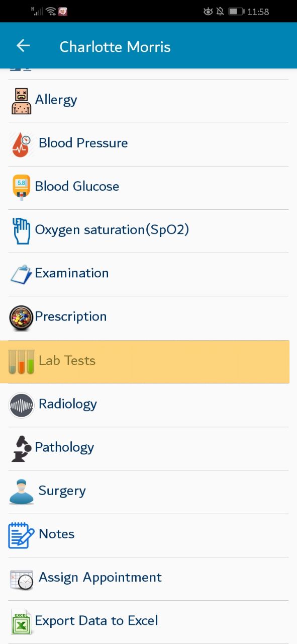Tap the Radiology waveform icon
The height and width of the screenshot is (644, 297).
click(21, 405)
